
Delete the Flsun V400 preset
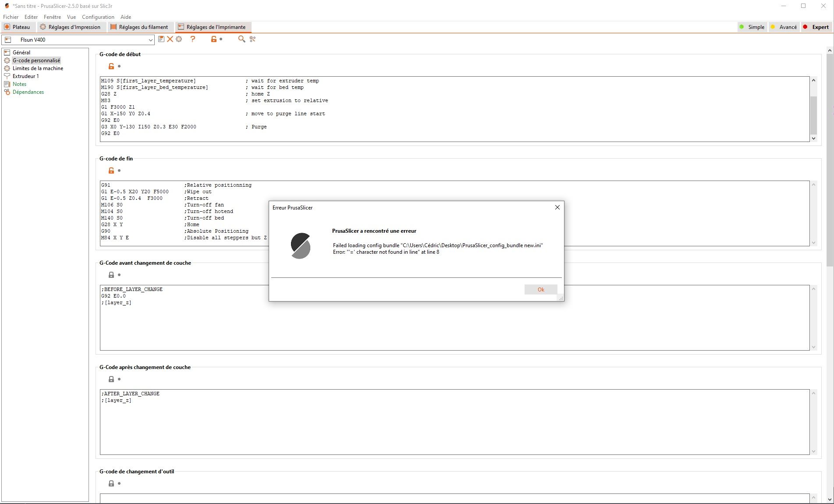coord(170,39)
